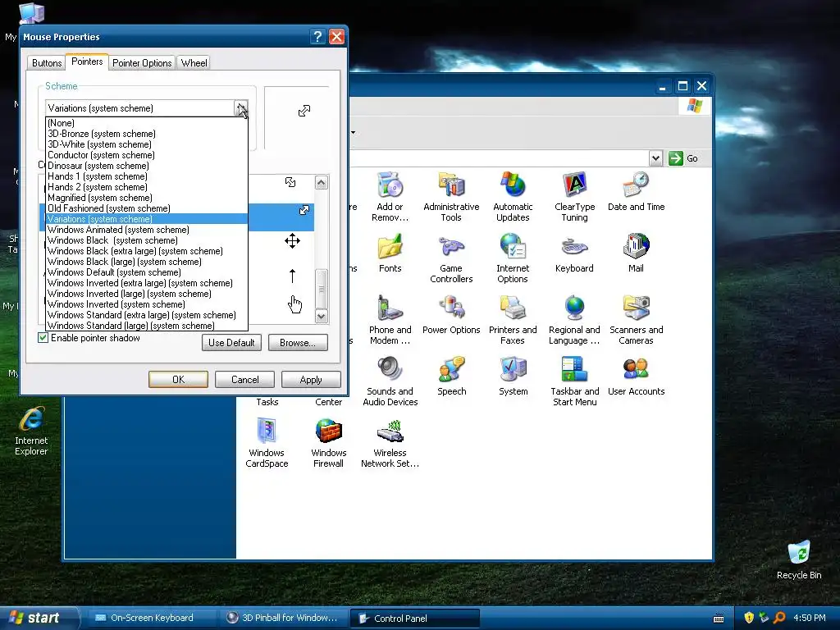Click Recycle Bin desktop icon

799,559
